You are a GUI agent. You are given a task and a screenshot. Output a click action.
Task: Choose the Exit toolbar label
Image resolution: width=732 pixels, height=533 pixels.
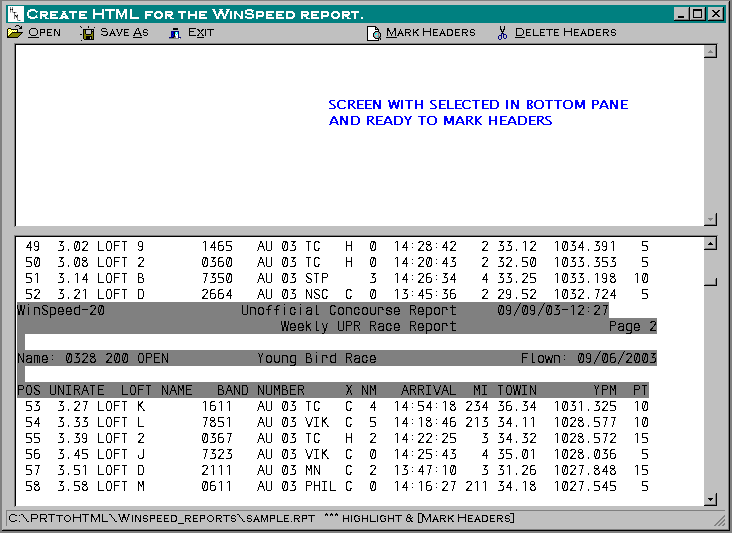(201, 33)
